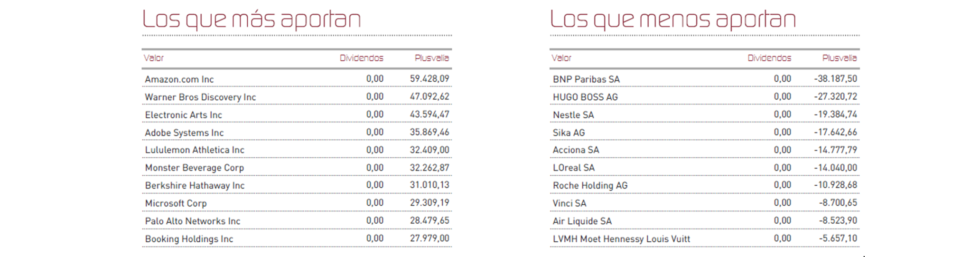Select the Roche Holding AG row

[590, 185]
